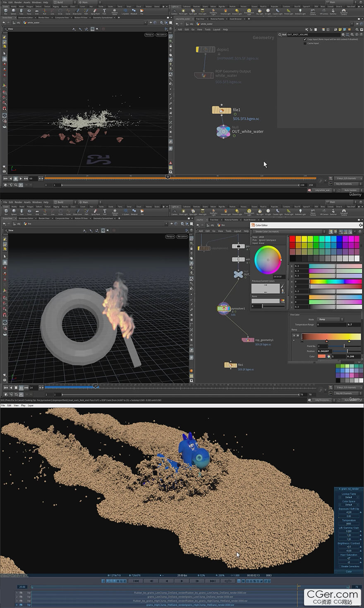Select the rop_geometry1 node in fire network

248,340
